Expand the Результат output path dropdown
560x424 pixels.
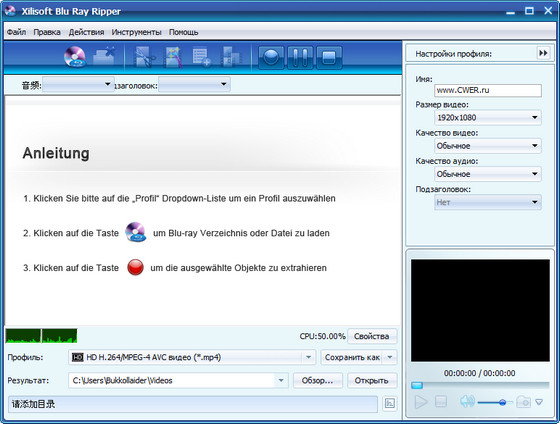281,380
